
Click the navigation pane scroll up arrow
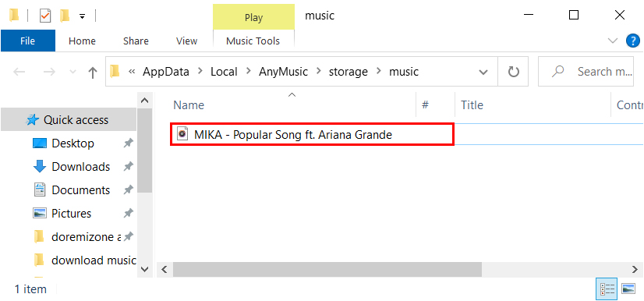coord(144,101)
